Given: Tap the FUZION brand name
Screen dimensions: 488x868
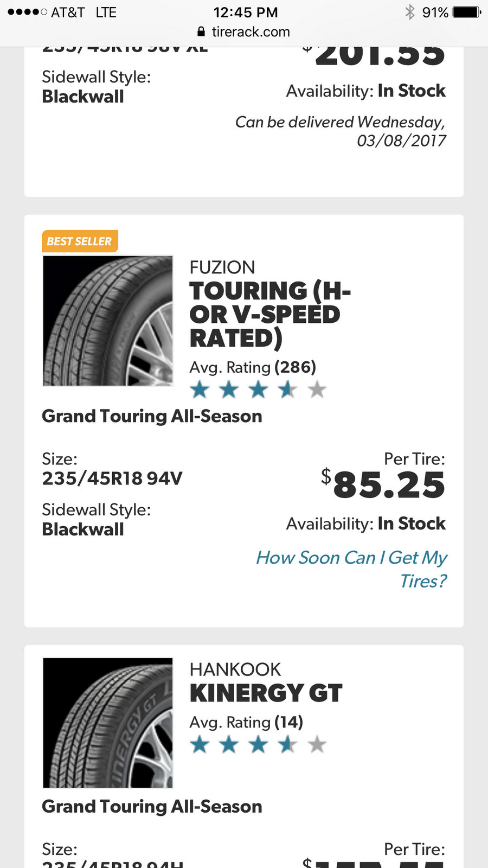Looking at the screenshot, I should click(222, 267).
